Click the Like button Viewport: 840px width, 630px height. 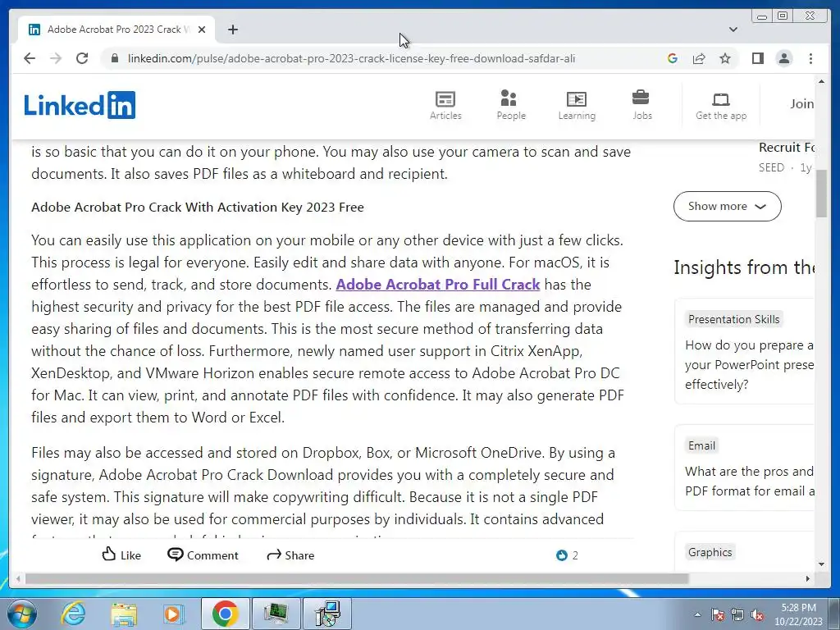[121, 555]
